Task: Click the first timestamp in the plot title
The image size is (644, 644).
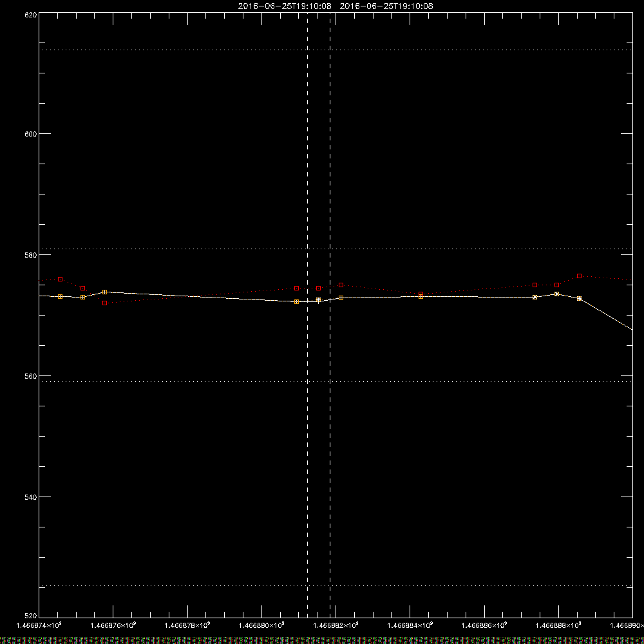Action: [285, 6]
